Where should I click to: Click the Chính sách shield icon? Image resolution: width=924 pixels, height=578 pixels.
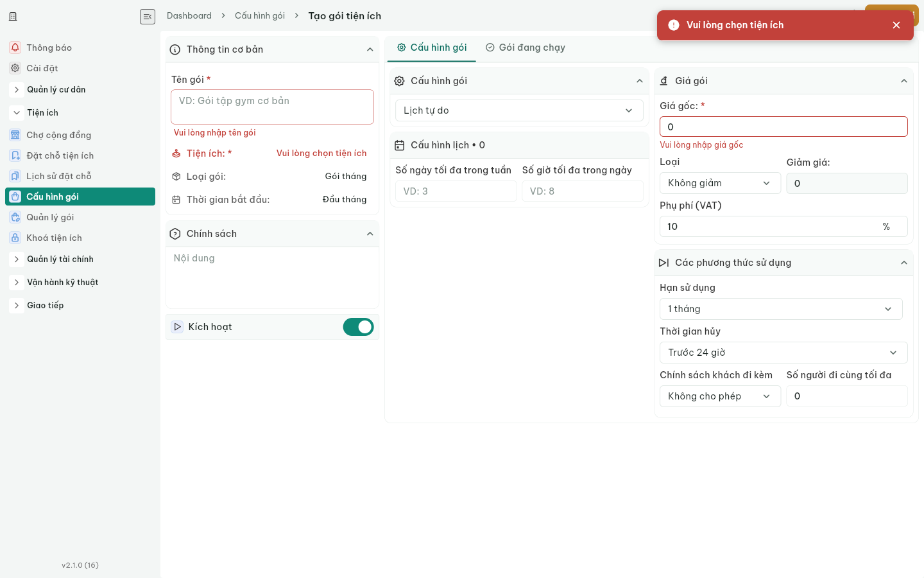[x=175, y=234]
